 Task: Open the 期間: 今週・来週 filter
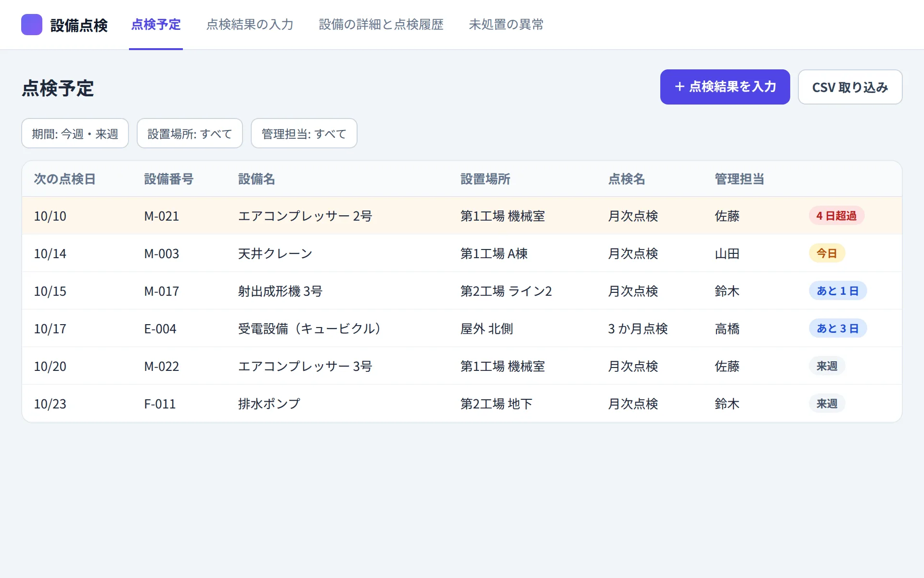[x=75, y=133]
